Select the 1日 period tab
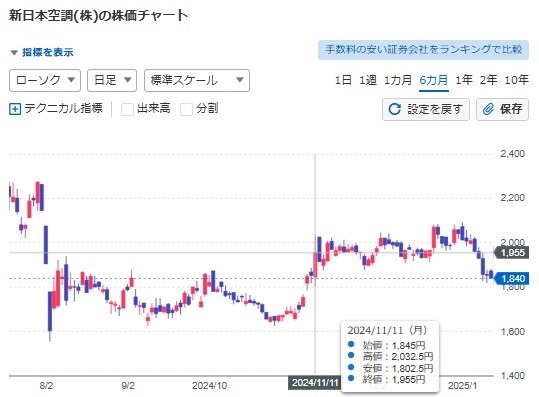Viewport: 539px width, 397px height. (x=343, y=80)
